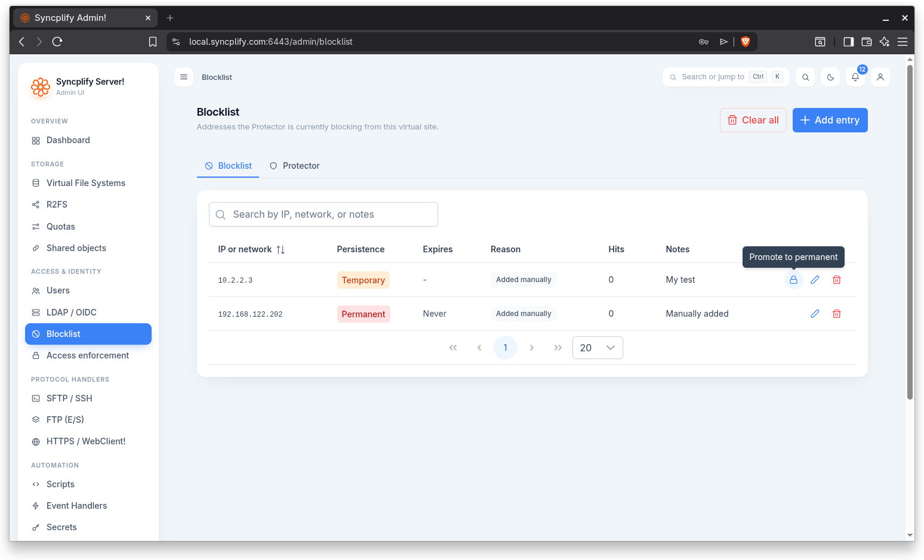The width and height of the screenshot is (924, 560).
Task: Open Brave Wallet icon
Action: [x=867, y=42]
